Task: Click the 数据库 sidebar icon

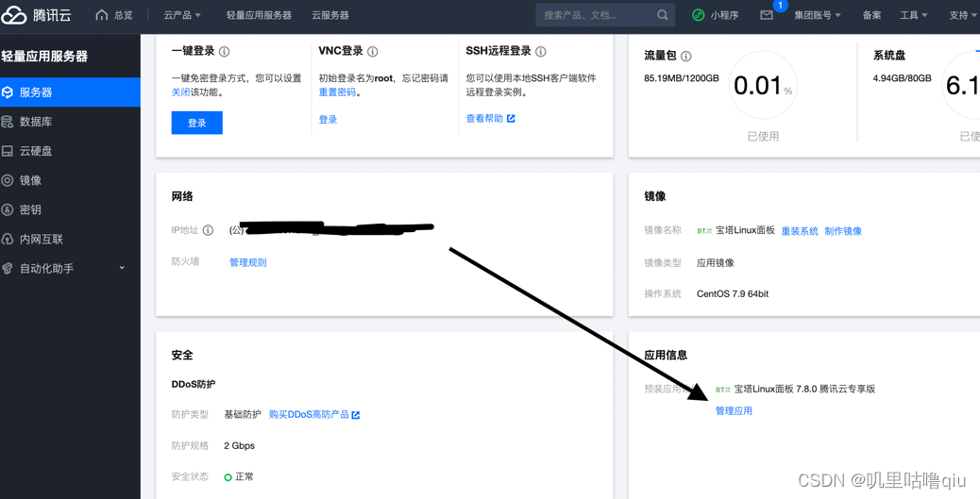Action: pyautogui.click(x=8, y=121)
